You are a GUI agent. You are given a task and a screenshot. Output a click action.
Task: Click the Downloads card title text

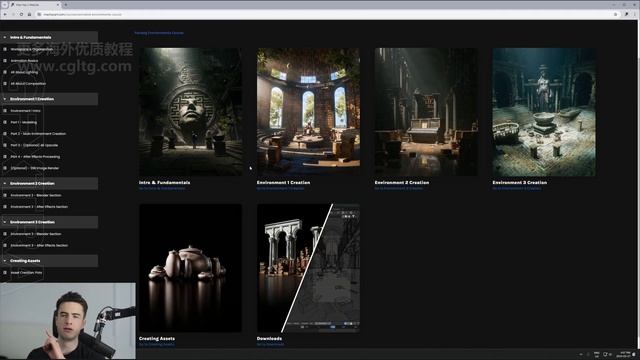tap(269, 338)
